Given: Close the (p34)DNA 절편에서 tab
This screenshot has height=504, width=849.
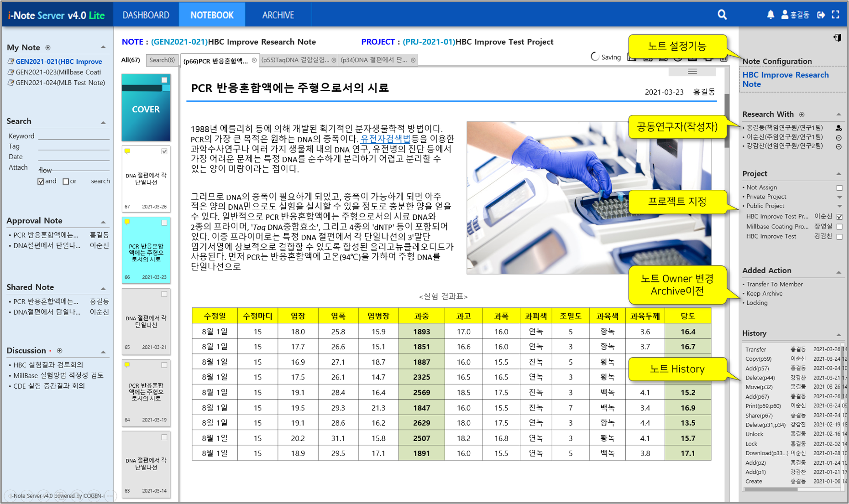Looking at the screenshot, I should 413,60.
